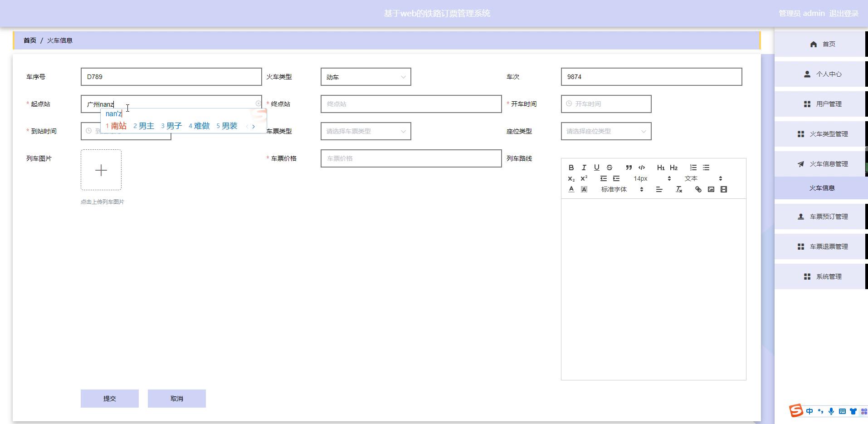Open the text background color picker
The width and height of the screenshot is (868, 424).
[584, 189]
